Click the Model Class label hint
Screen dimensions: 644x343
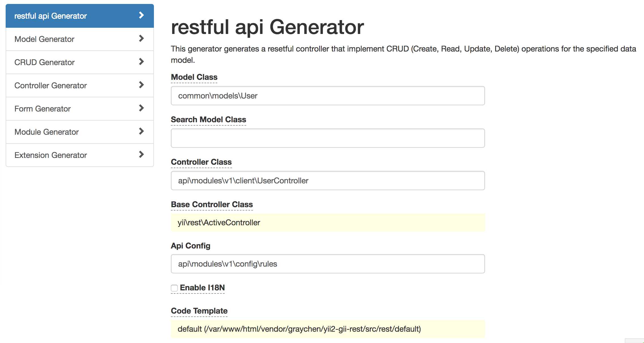click(194, 77)
